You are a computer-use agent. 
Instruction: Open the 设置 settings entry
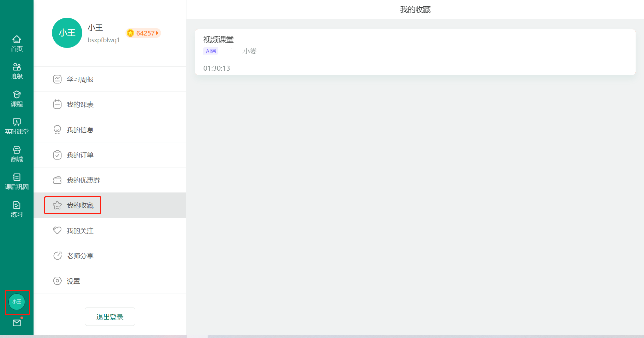pos(73,281)
